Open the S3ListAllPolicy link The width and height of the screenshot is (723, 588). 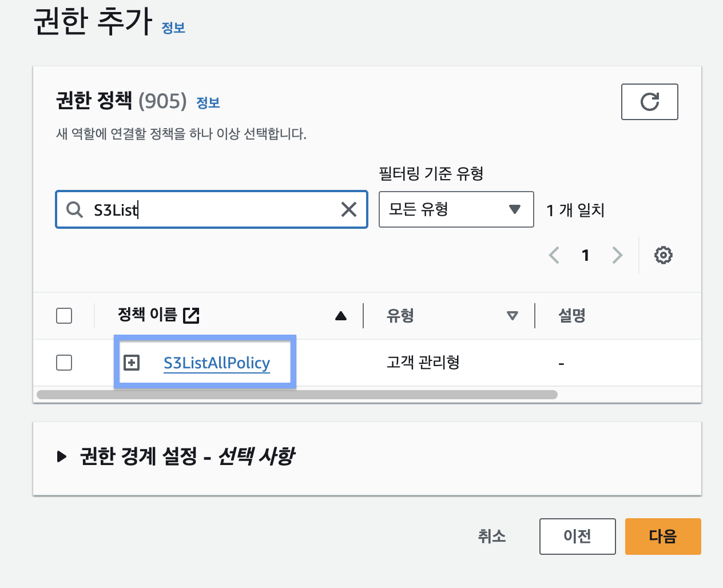click(216, 363)
